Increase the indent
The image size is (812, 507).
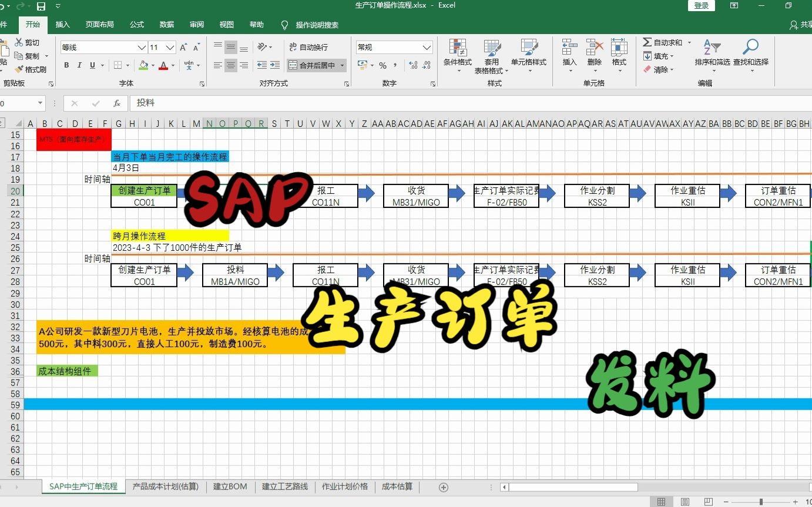[x=276, y=65]
